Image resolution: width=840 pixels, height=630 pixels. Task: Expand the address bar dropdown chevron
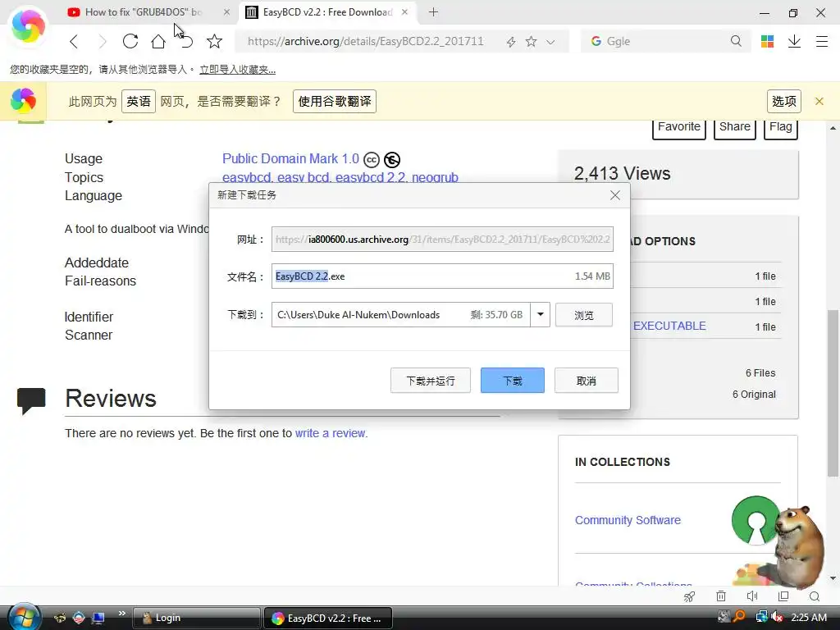click(550, 42)
